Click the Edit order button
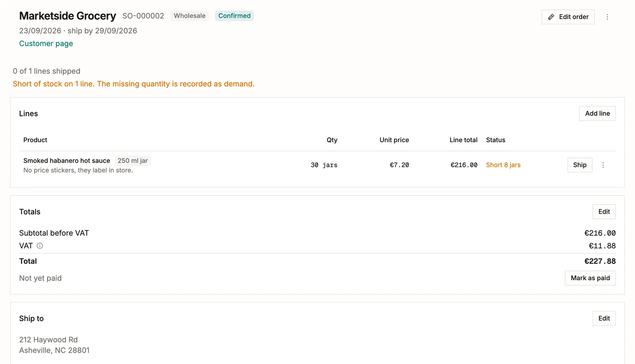Image resolution: width=635 pixels, height=364 pixels. [x=568, y=17]
